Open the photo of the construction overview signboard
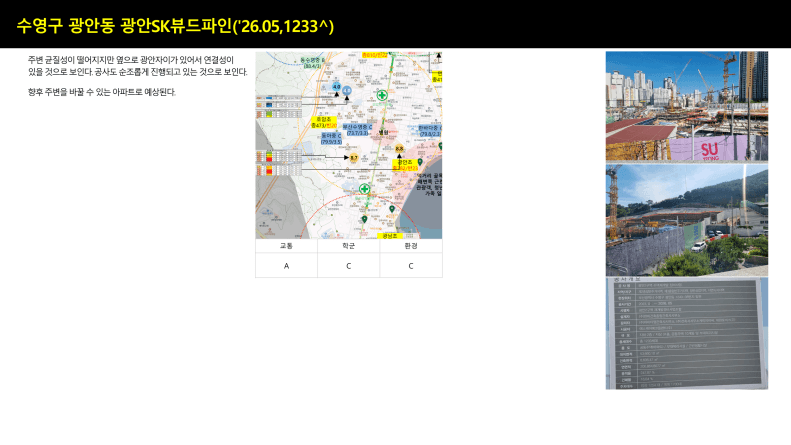Viewport: 791px width, 445px height. click(x=687, y=333)
